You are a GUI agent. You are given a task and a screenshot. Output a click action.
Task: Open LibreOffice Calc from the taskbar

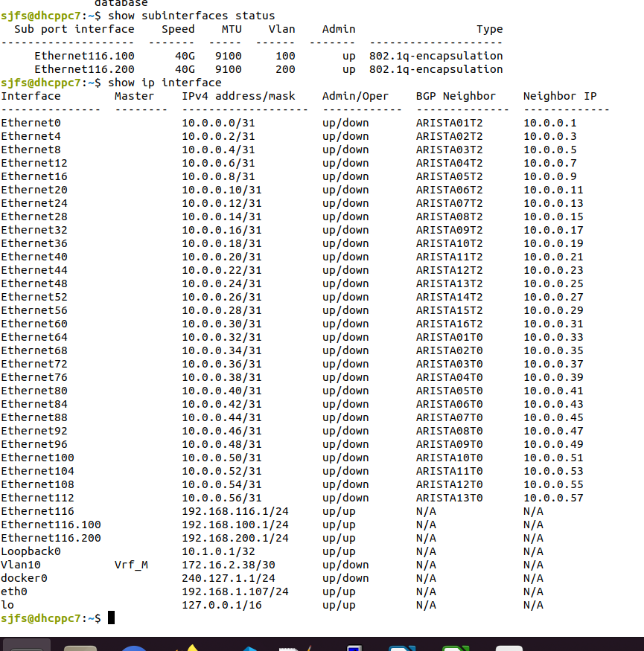(454, 645)
